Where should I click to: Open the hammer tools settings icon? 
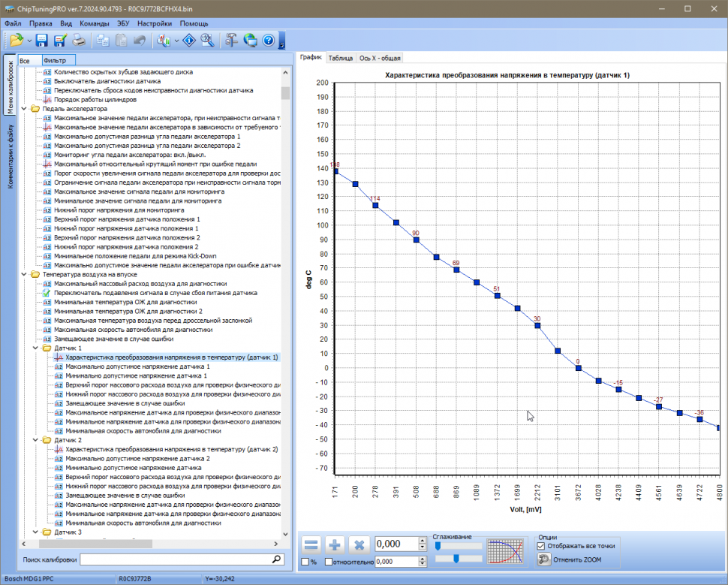[231, 41]
